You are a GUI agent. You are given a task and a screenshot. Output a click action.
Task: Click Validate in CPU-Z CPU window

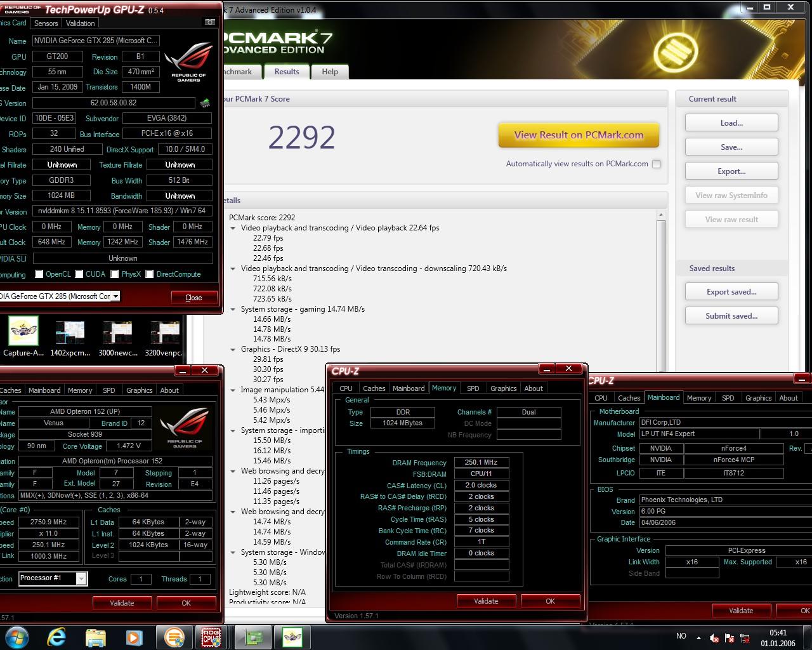coord(122,603)
